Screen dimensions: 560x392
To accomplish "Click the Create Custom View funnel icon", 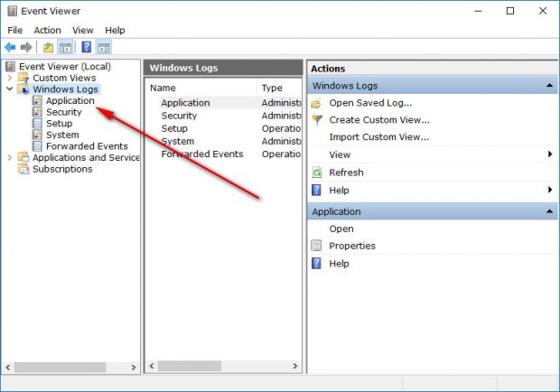I will [x=317, y=120].
